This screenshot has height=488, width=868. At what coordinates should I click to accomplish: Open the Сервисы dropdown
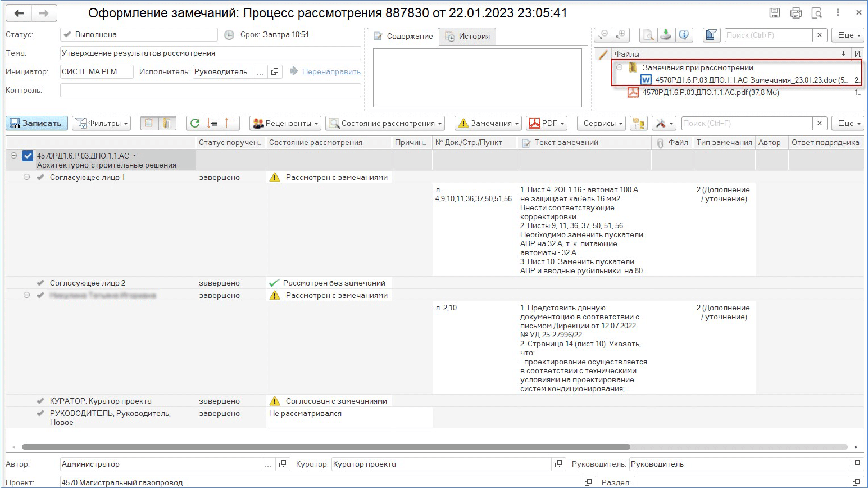[x=603, y=123]
